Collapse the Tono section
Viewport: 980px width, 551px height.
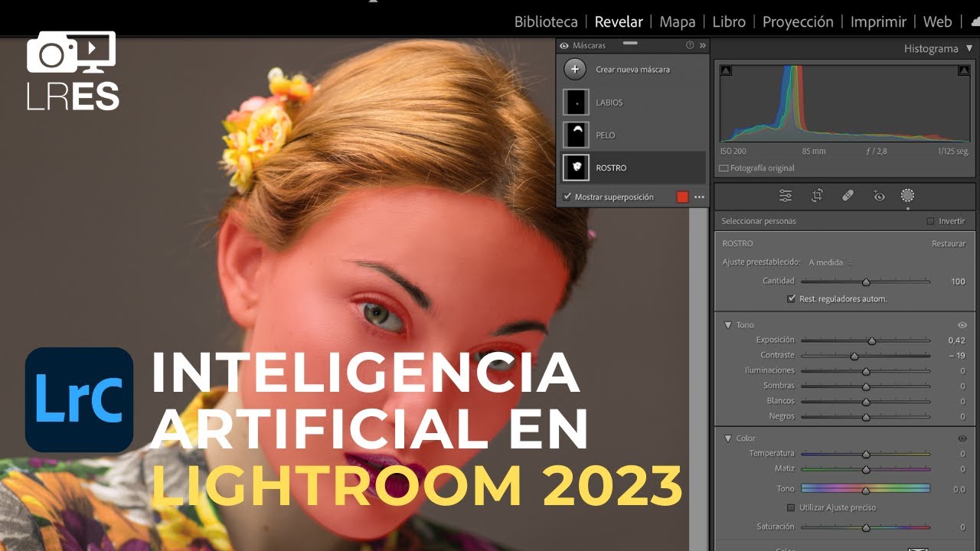[728, 325]
